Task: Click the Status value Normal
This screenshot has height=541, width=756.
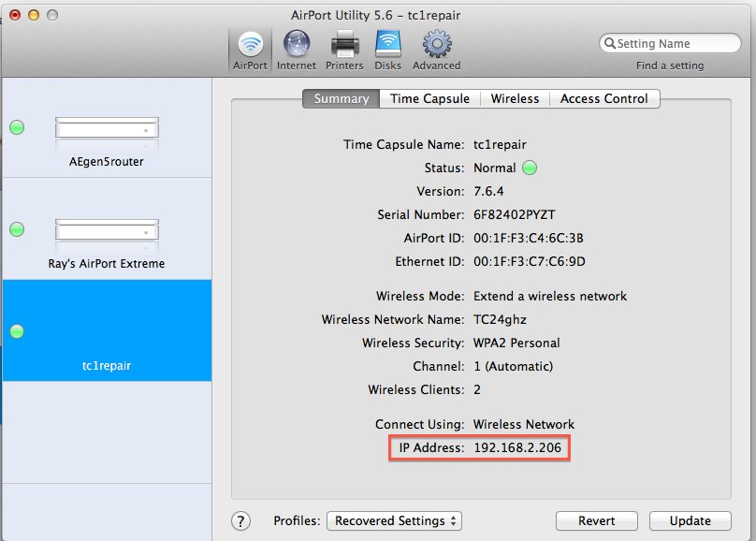Action: [x=494, y=168]
